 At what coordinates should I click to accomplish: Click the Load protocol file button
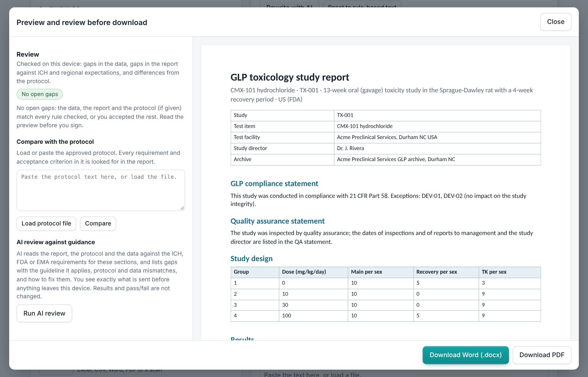click(x=46, y=224)
